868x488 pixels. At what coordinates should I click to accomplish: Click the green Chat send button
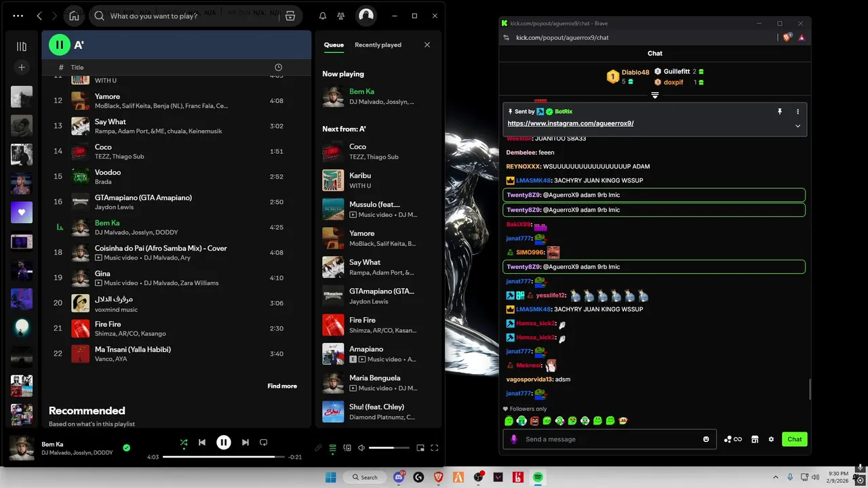coord(795,439)
